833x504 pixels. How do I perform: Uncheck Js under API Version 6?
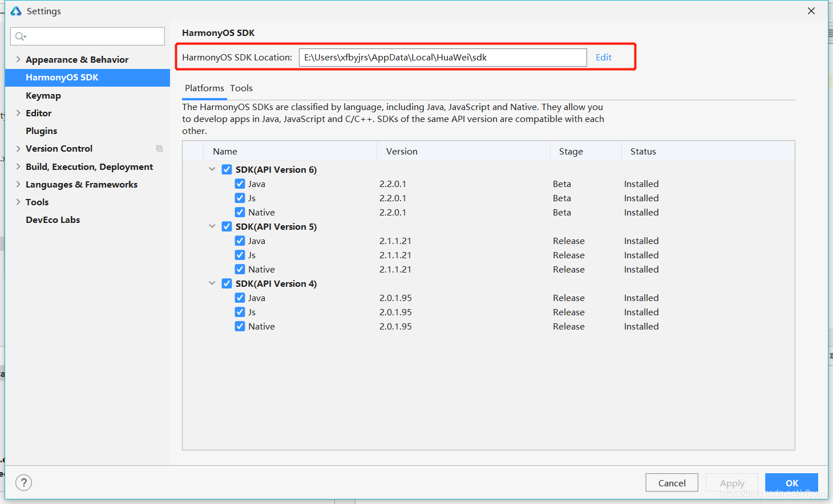(240, 198)
